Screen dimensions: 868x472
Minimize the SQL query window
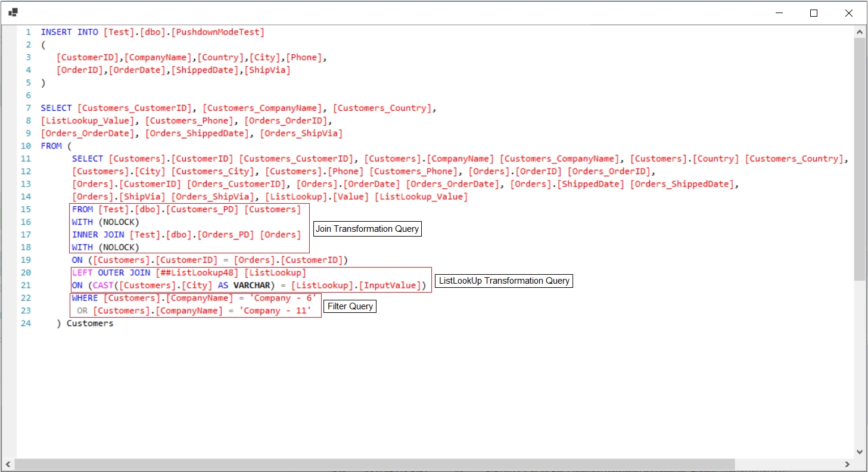click(779, 13)
